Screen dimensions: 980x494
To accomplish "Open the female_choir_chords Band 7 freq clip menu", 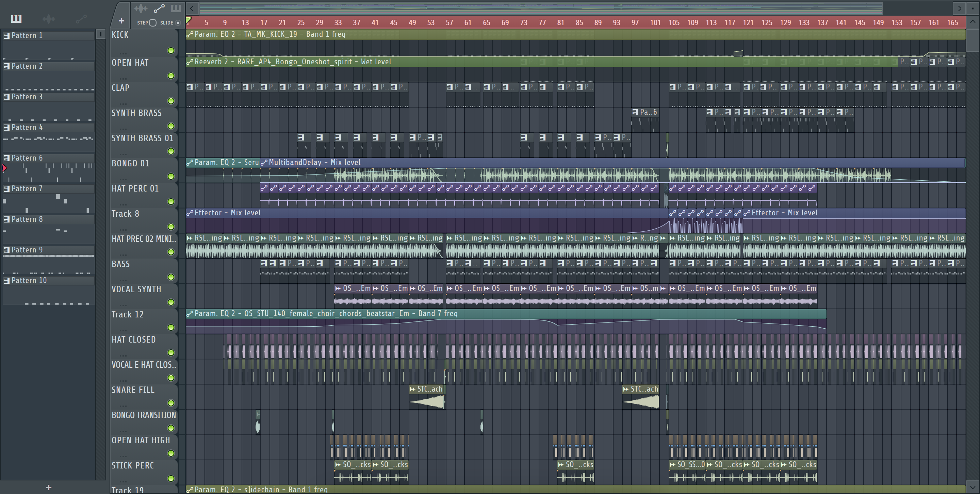I will 190,314.
